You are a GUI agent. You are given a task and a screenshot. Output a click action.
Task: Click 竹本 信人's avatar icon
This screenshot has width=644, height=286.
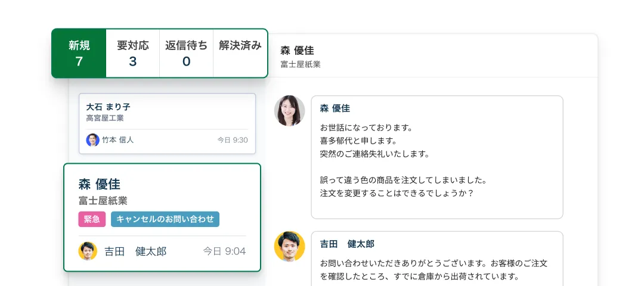pyautogui.click(x=92, y=140)
